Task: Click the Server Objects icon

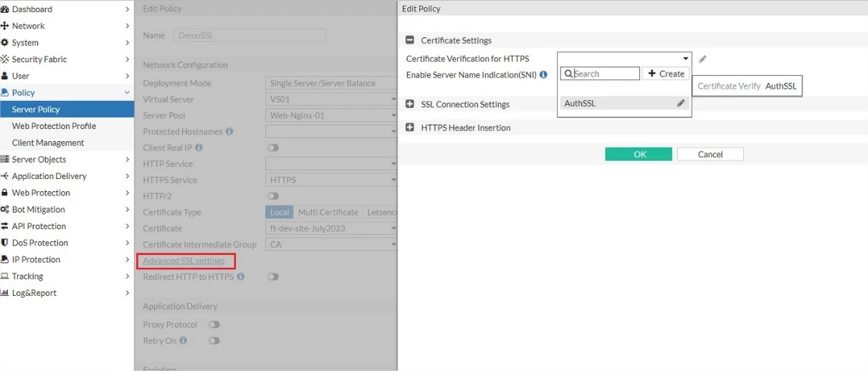Action: click(x=5, y=159)
